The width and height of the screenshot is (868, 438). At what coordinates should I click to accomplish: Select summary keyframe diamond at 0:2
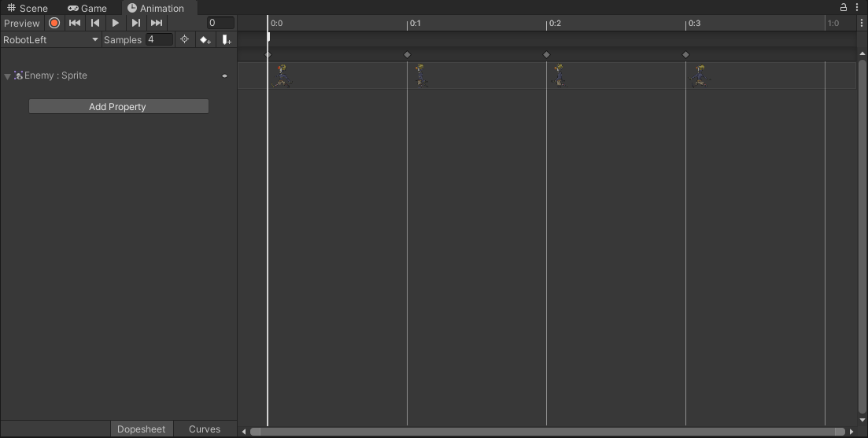point(546,55)
